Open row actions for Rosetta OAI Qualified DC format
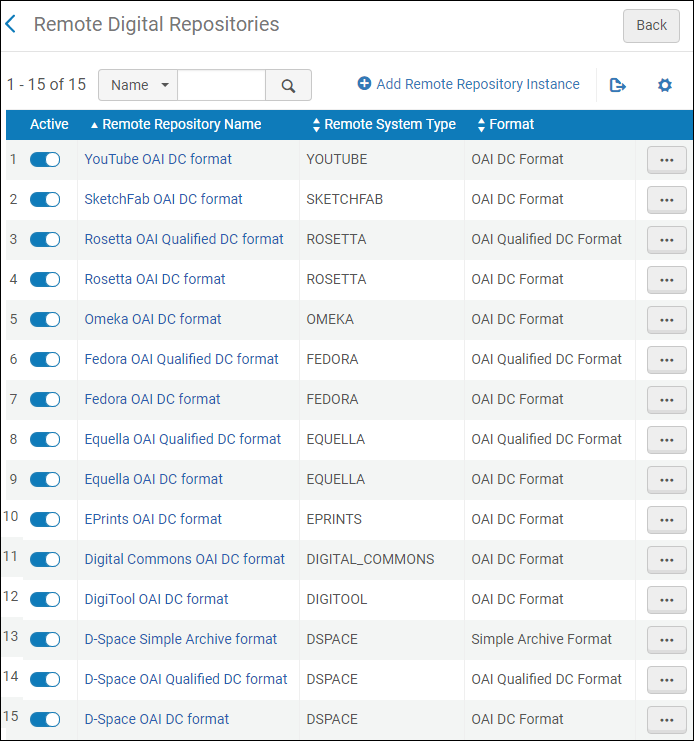Image resolution: width=694 pixels, height=741 pixels. [x=667, y=240]
